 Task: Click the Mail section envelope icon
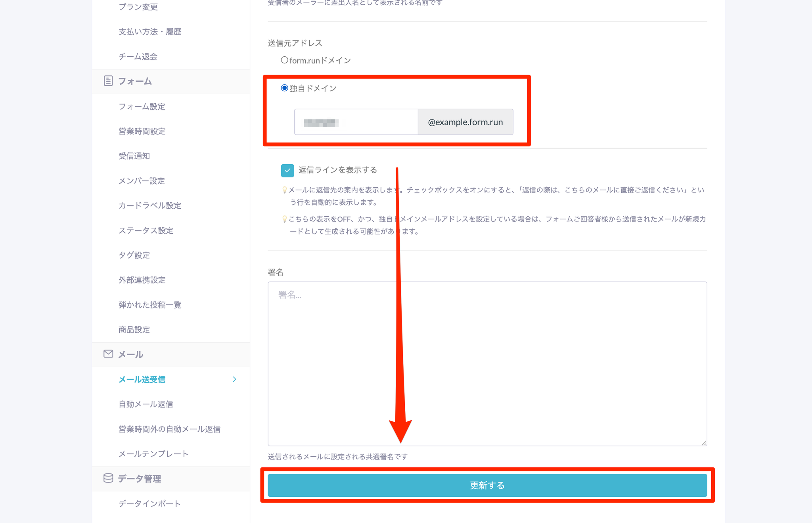coord(108,354)
